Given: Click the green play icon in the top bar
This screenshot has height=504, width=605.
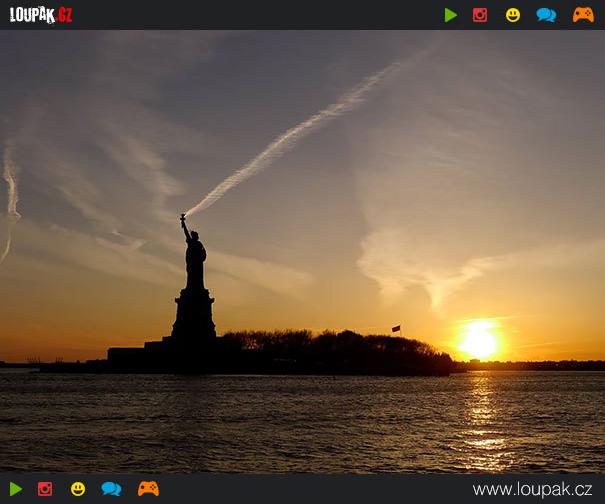Looking at the screenshot, I should point(451,15).
